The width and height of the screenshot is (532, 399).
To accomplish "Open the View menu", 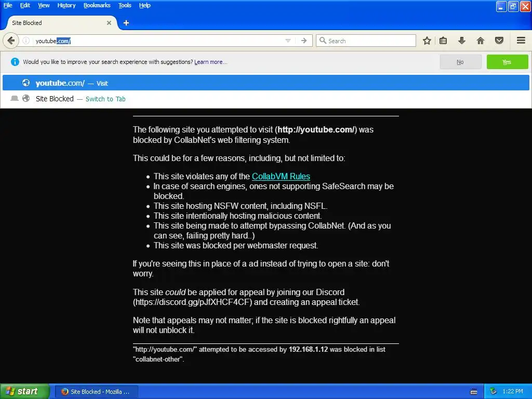I will point(44,5).
